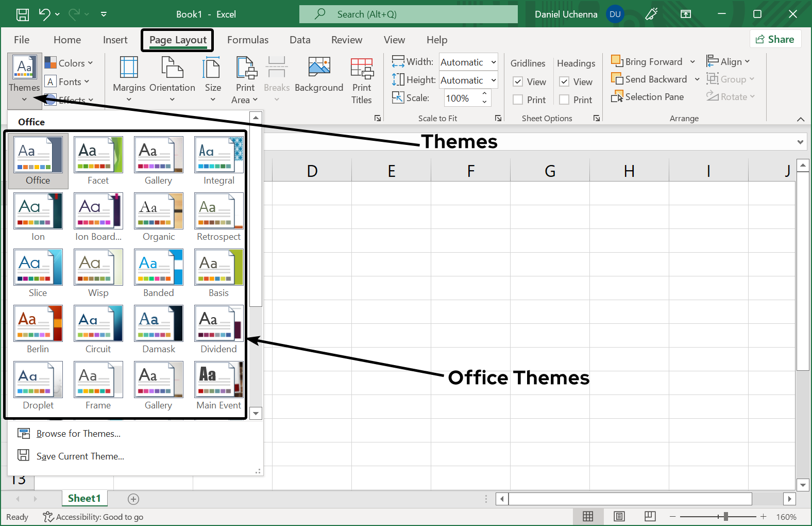The width and height of the screenshot is (812, 526).
Task: Save the workbook with the Save icon
Action: [23, 14]
